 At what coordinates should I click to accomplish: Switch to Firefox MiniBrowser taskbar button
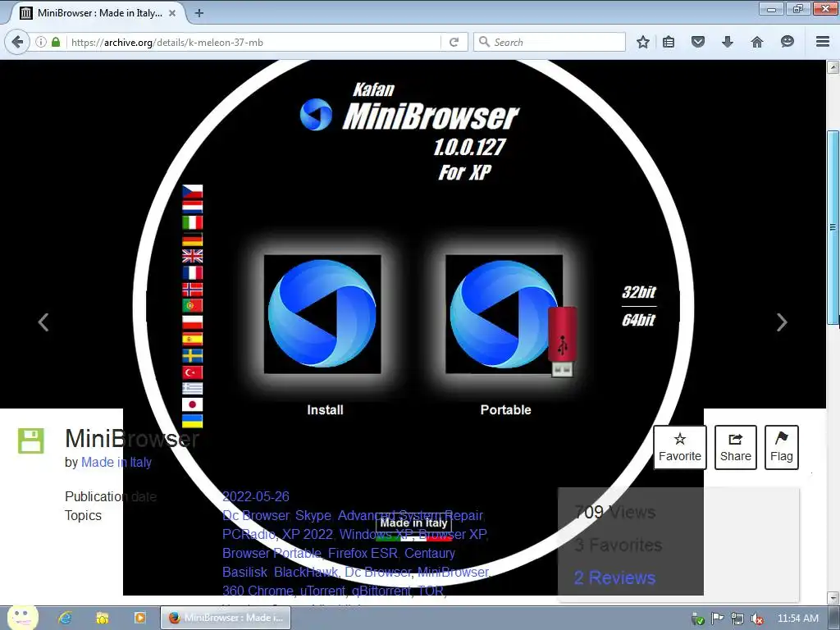pyautogui.click(x=225, y=618)
